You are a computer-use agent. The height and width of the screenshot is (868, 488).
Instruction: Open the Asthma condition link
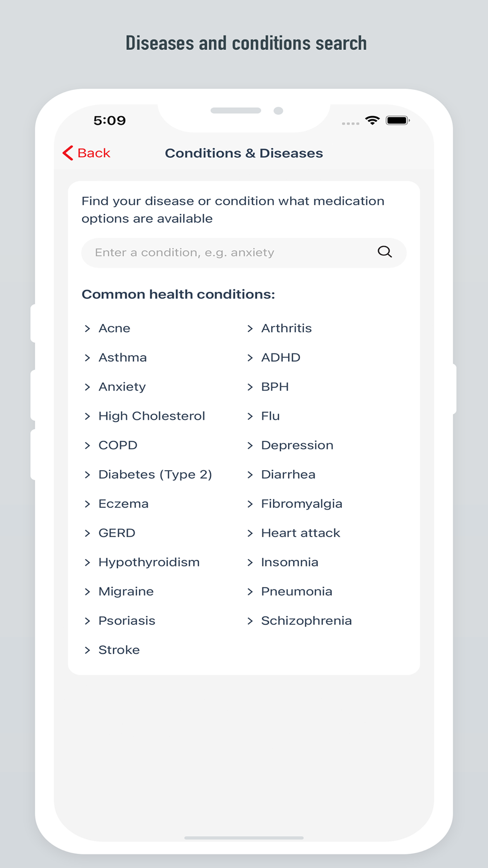(x=122, y=357)
